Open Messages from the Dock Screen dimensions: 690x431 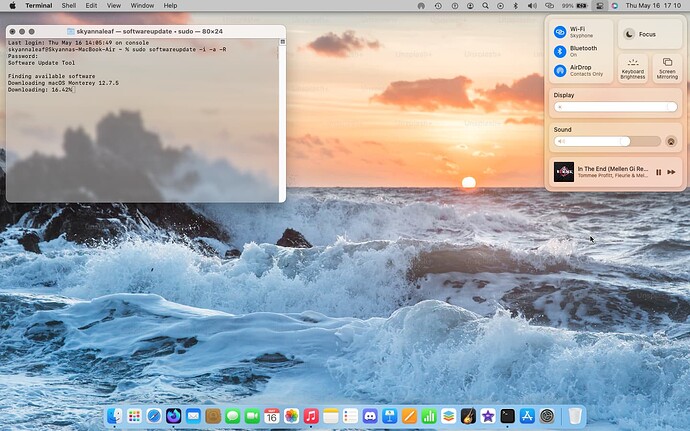[x=232, y=416]
